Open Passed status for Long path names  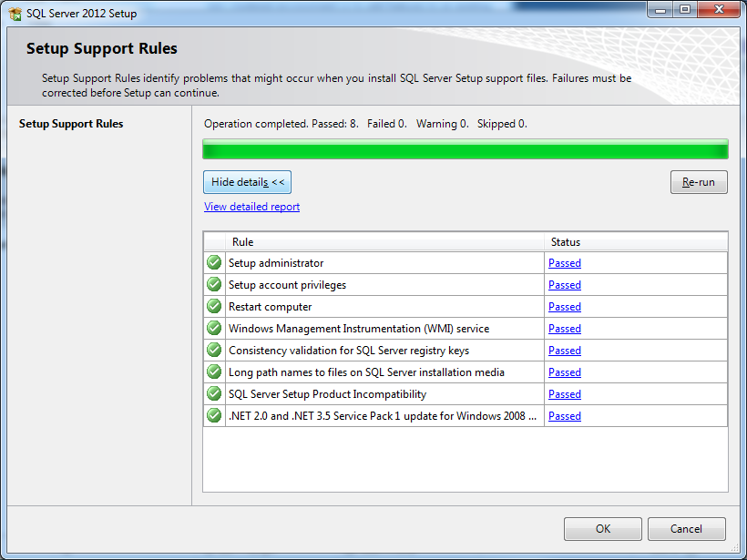[x=565, y=372]
